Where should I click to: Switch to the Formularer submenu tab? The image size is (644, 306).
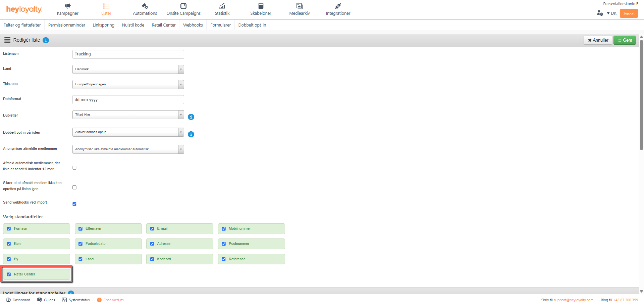220,25
